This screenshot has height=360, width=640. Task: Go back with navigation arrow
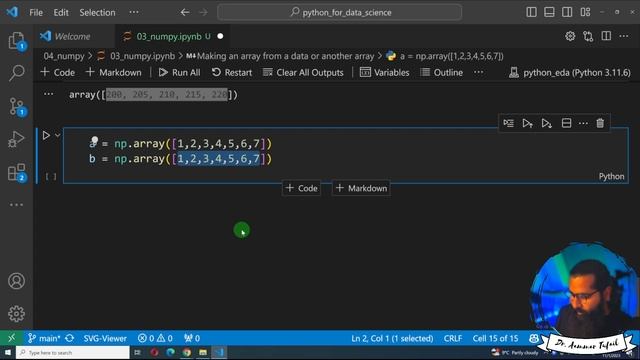[x=185, y=12]
